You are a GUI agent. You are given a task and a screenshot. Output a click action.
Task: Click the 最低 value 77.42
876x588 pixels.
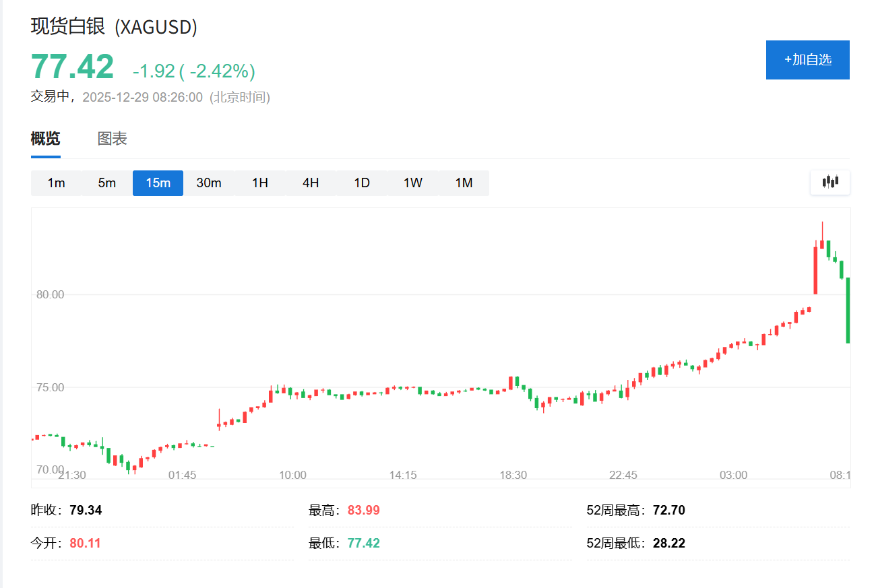pos(363,542)
